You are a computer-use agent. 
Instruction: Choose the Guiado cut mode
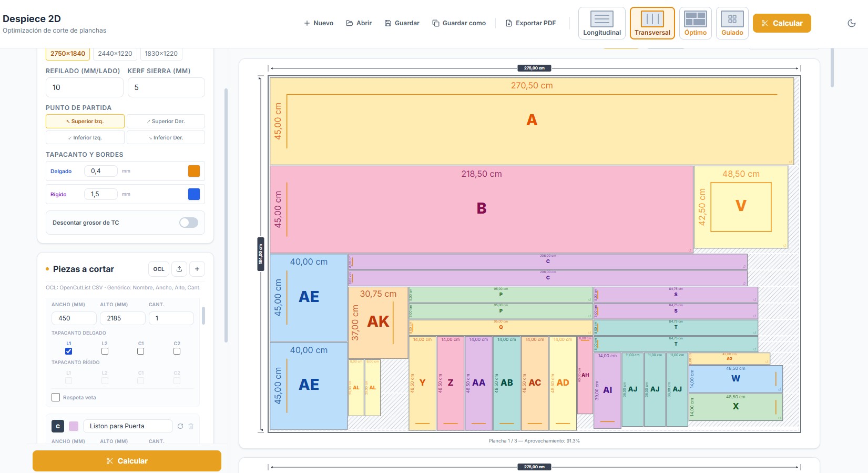point(732,23)
